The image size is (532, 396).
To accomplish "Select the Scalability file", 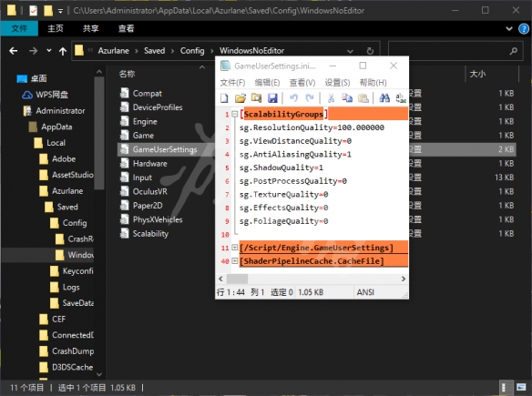I will coord(150,234).
